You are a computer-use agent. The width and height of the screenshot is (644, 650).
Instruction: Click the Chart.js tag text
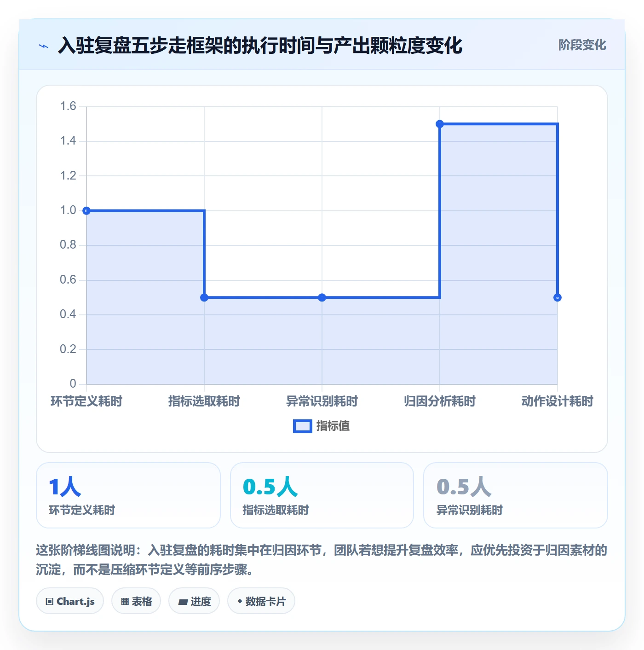(x=75, y=601)
